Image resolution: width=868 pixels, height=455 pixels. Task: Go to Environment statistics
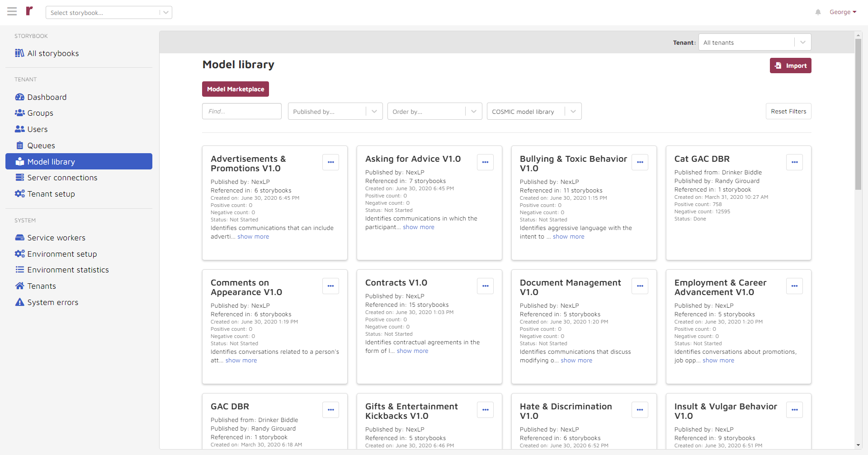tap(79, 270)
